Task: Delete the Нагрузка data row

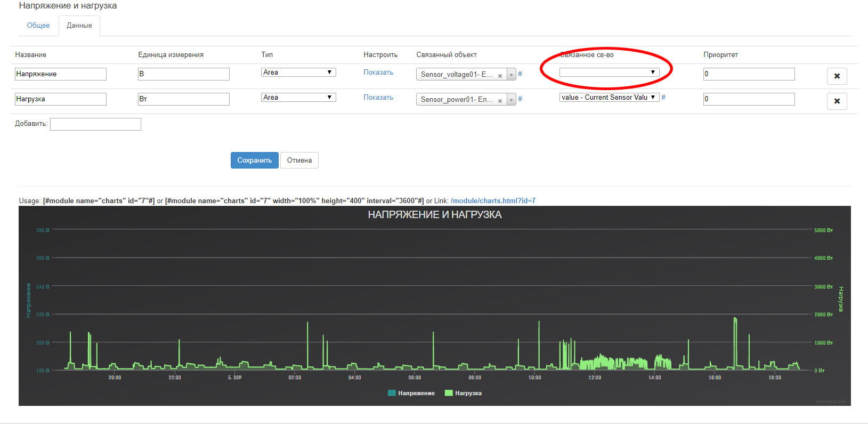Action: click(x=837, y=101)
